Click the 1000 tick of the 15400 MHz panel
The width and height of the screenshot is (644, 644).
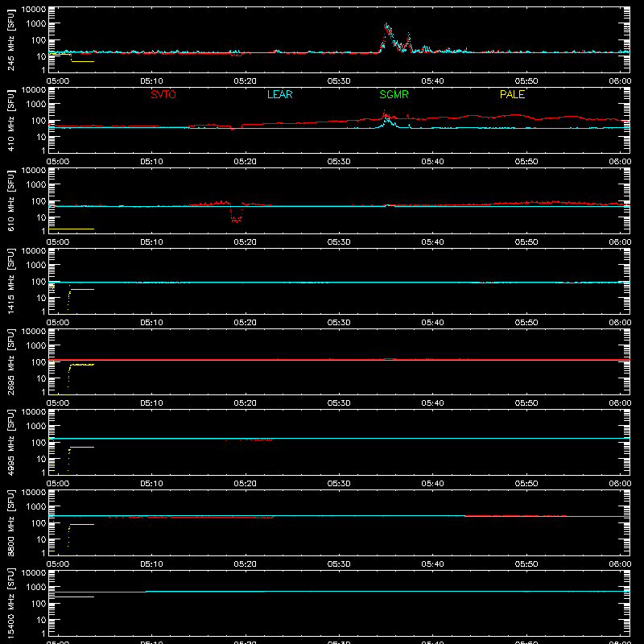(x=36, y=588)
